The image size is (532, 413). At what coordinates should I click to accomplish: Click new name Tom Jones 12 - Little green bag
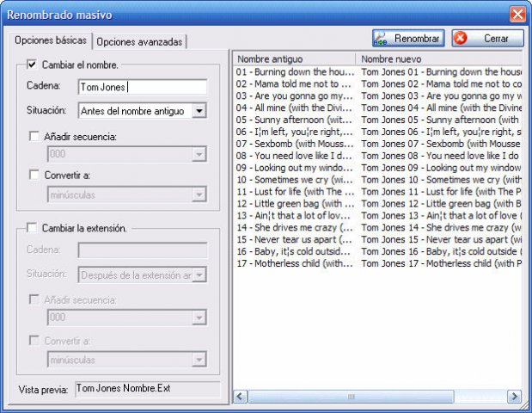point(441,204)
